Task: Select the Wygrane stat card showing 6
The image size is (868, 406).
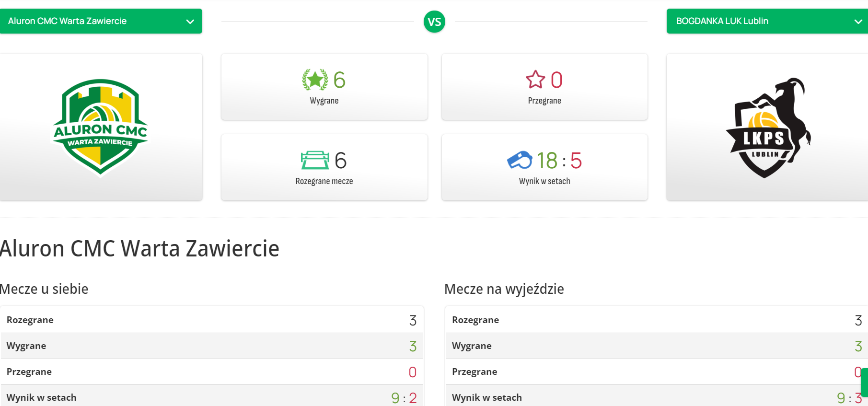Action: point(324,87)
